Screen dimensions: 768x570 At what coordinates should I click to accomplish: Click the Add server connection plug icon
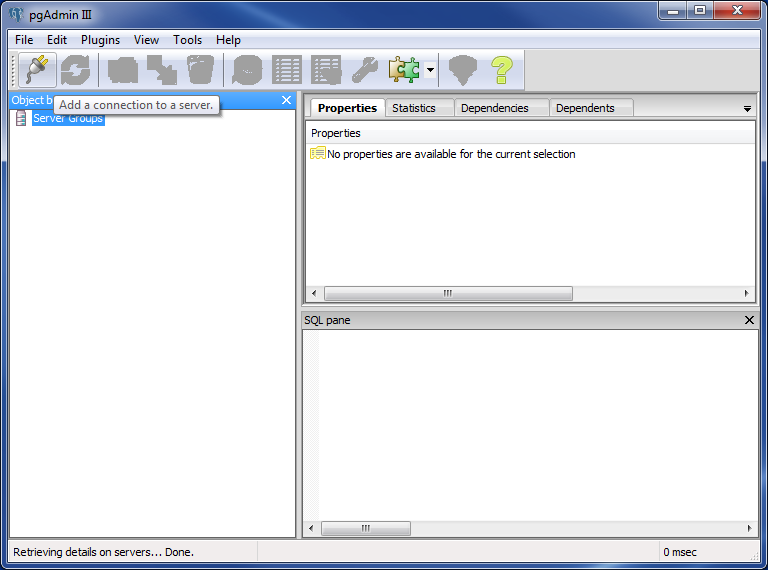(37, 70)
